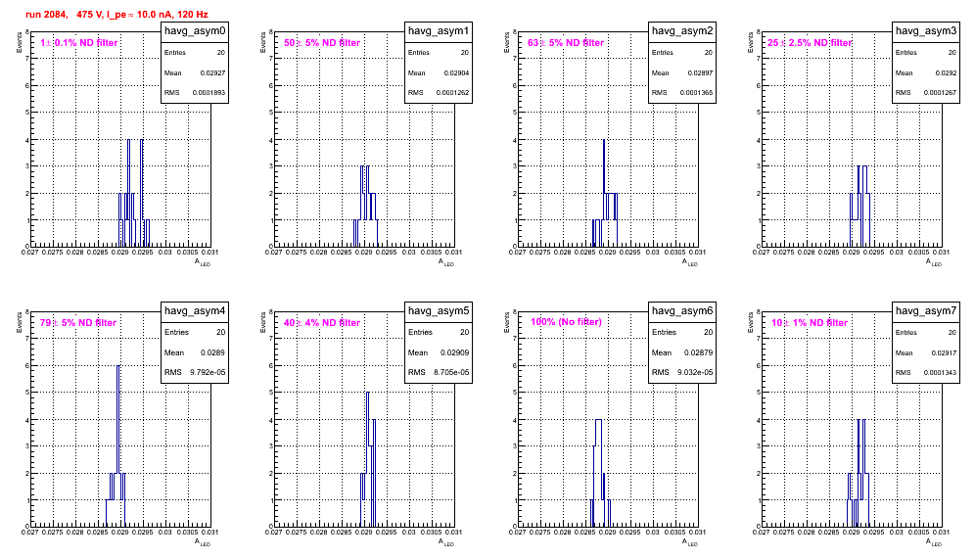
Task: Click Mean value 0.02917 in havg_asym7
Action: pos(944,352)
